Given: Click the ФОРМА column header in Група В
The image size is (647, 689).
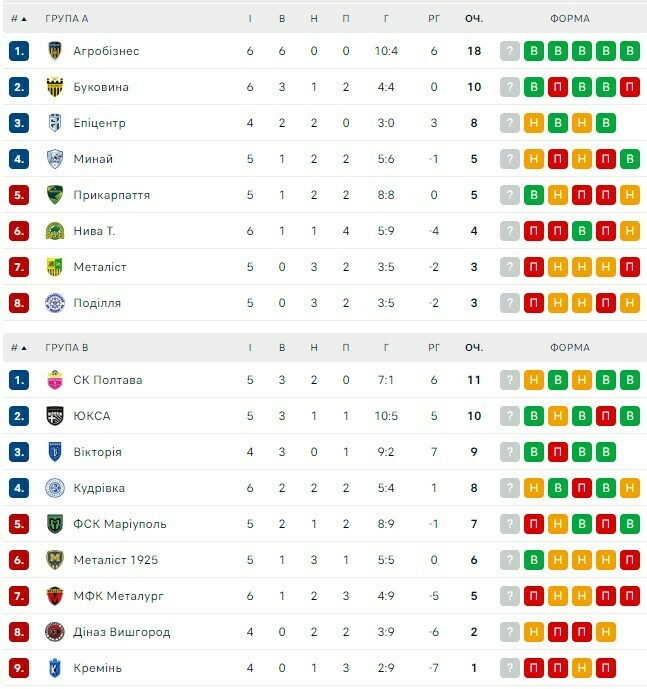Looking at the screenshot, I should pos(570,347).
